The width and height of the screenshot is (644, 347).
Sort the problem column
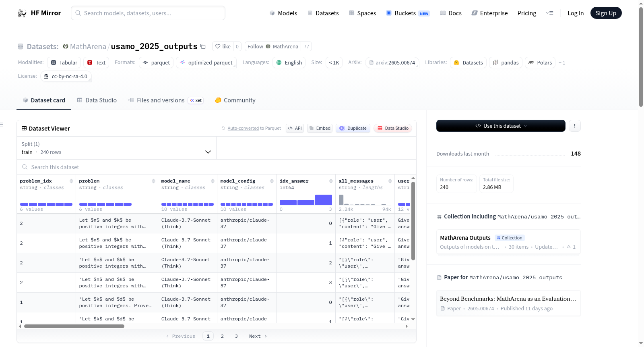[153, 181]
